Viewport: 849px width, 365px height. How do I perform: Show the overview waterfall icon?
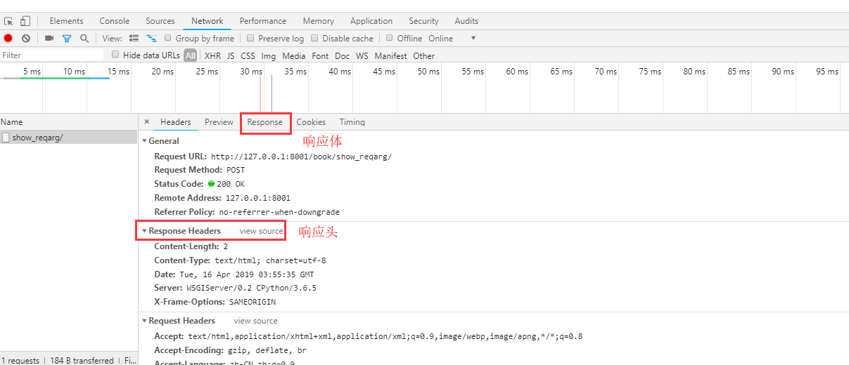152,38
